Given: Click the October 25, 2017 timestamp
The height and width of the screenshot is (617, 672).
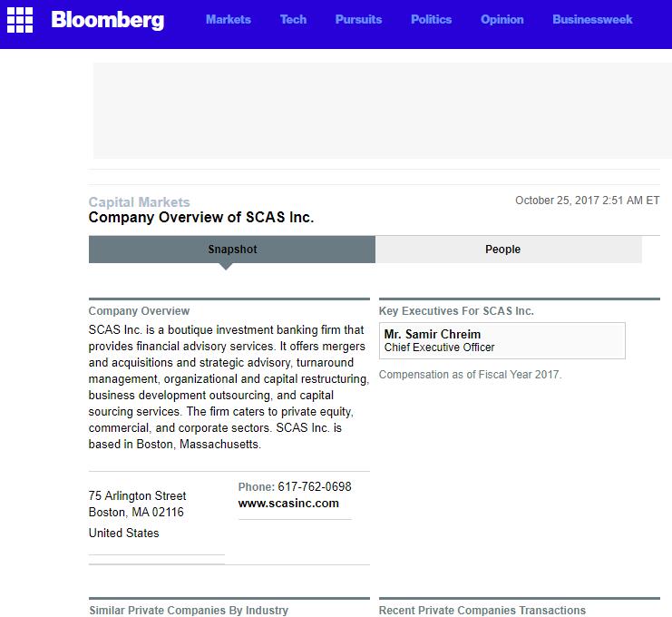Looking at the screenshot, I should tap(587, 201).
